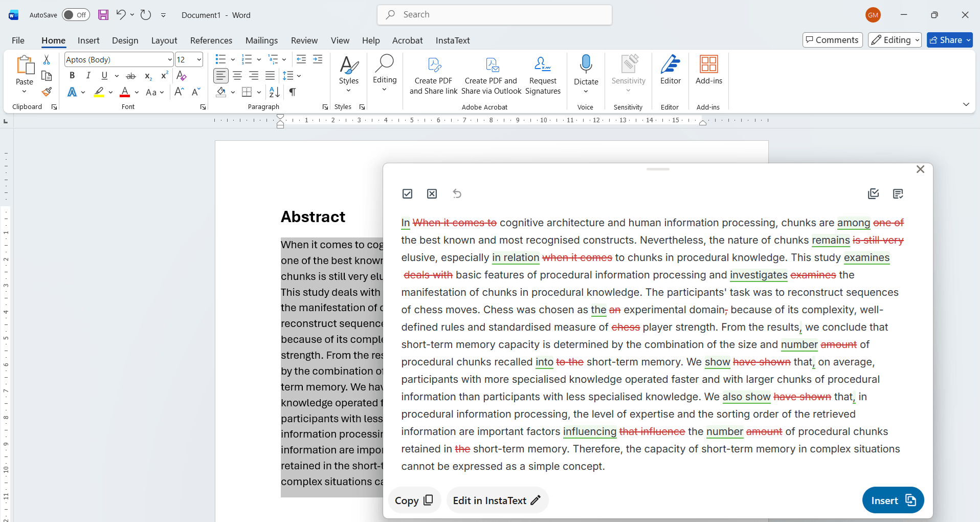Viewport: 980px width, 522px height.
Task: Open the Add-ins gallery
Action: point(709,70)
